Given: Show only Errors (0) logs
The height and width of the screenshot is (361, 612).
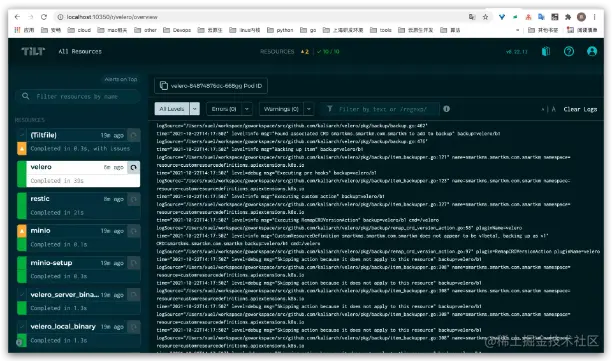Looking at the screenshot, I should coord(224,109).
